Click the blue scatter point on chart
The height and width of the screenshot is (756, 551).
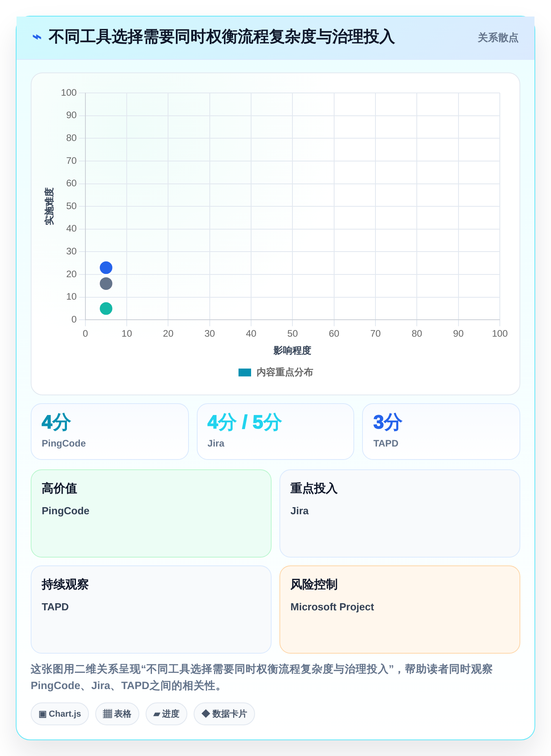[106, 268]
